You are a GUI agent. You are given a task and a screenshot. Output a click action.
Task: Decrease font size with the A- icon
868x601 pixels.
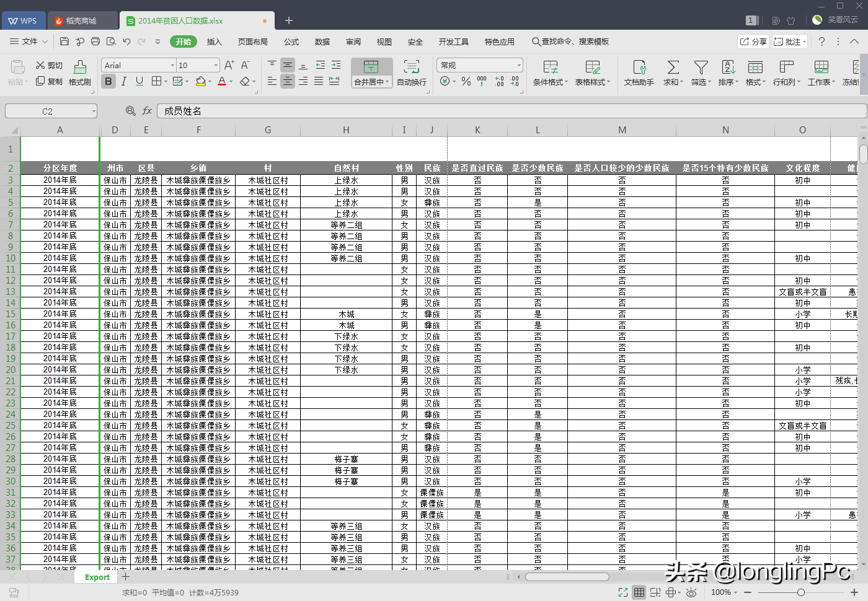click(245, 65)
